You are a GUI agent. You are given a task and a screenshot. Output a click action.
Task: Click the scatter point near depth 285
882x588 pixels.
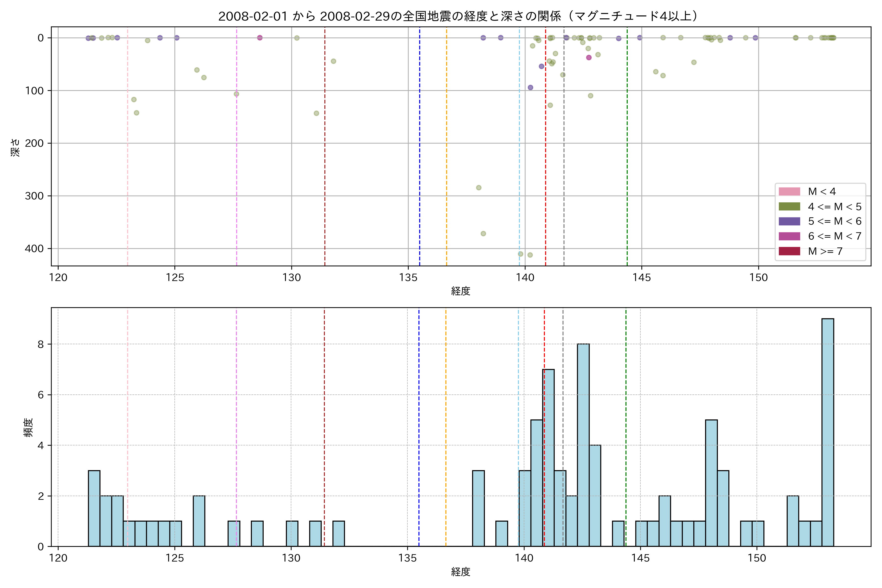pyautogui.click(x=478, y=187)
